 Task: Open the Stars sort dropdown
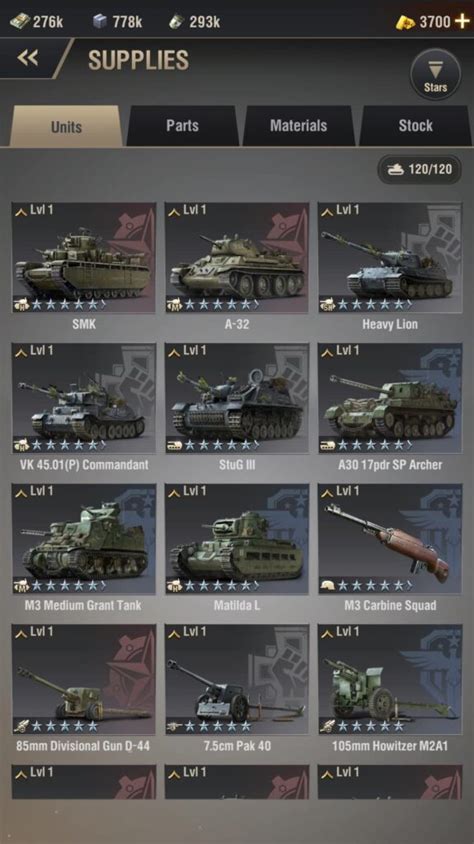click(x=435, y=74)
